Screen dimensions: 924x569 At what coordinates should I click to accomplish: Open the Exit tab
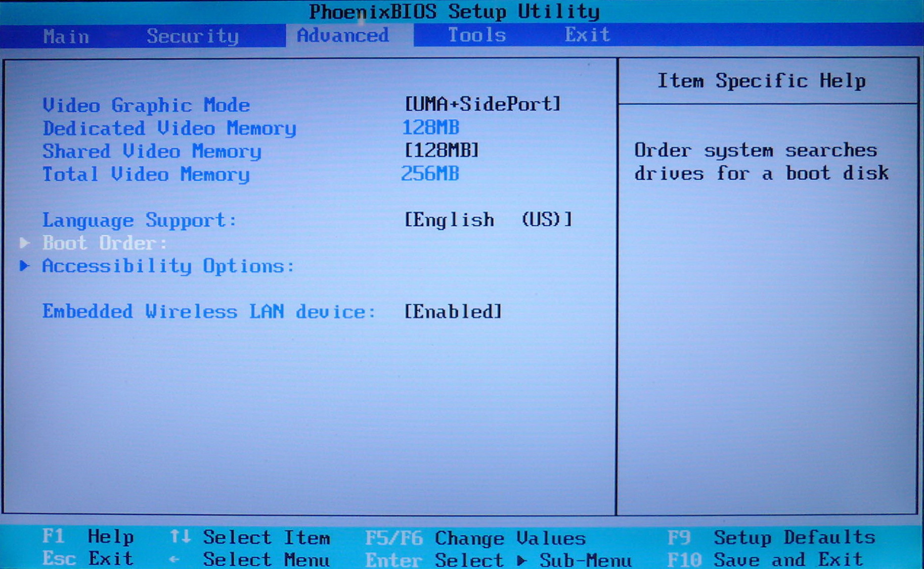[x=587, y=35]
